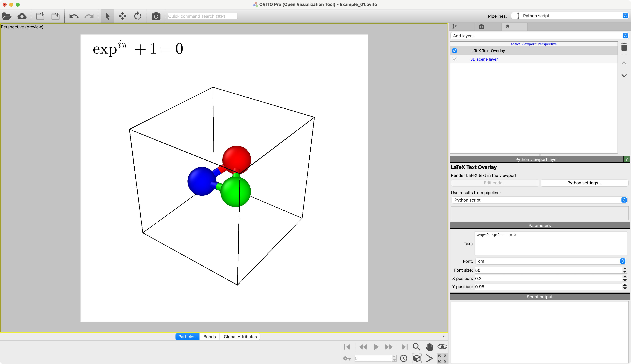
Task: Select the Move translation mode tool
Action: pos(122,16)
